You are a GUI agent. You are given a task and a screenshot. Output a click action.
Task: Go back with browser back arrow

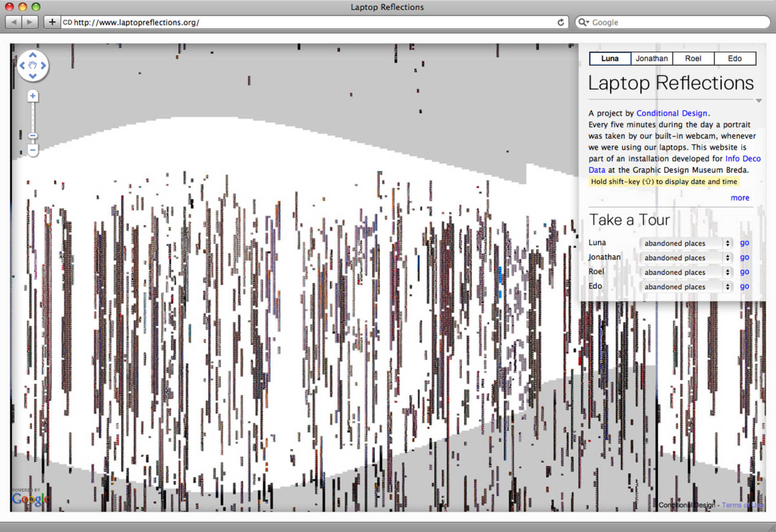coord(14,22)
